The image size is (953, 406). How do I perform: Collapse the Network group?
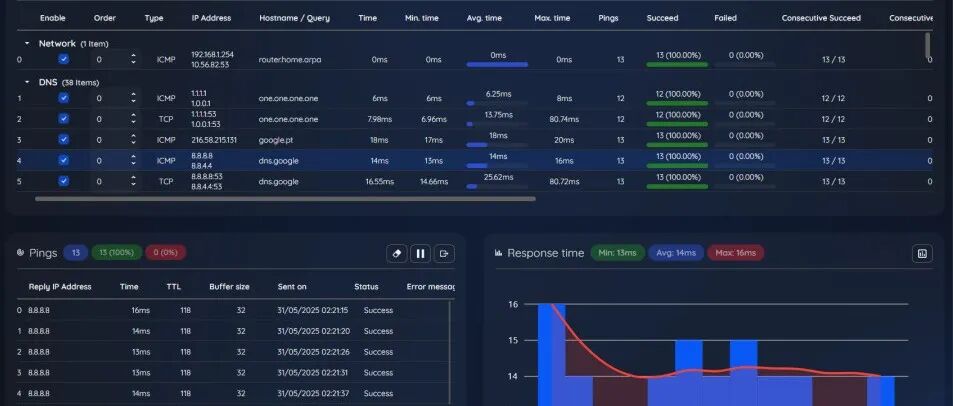pos(27,44)
